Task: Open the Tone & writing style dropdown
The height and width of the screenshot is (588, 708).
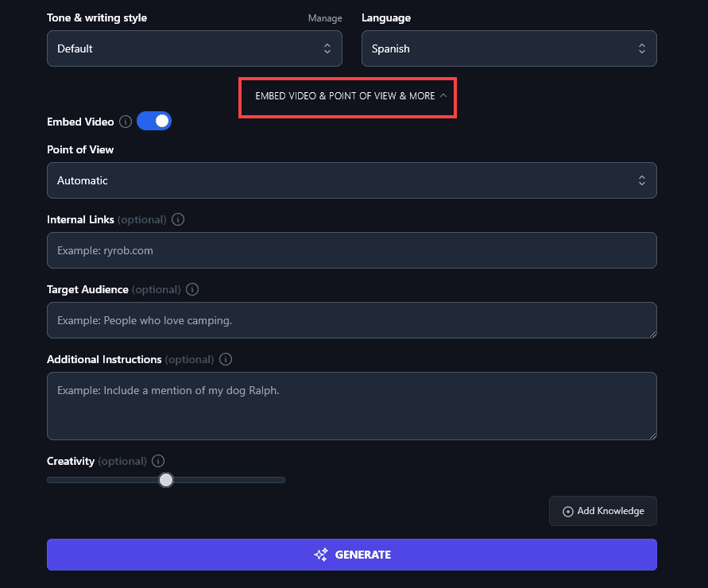Action: (194, 48)
